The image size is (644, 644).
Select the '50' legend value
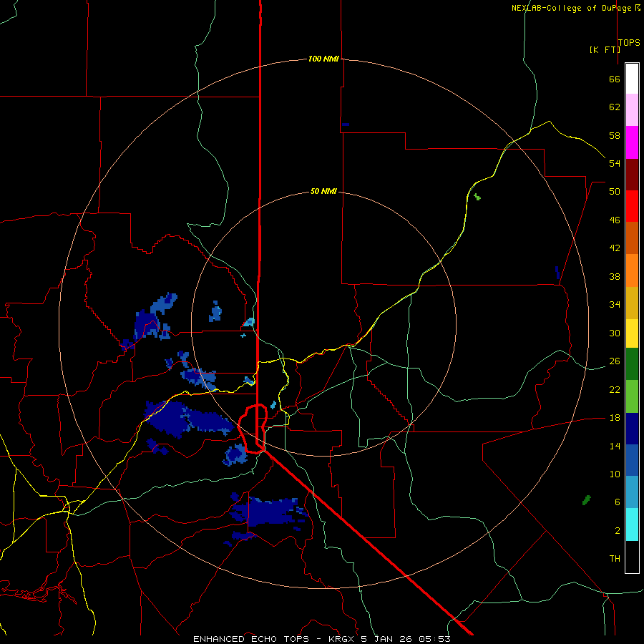click(x=615, y=192)
